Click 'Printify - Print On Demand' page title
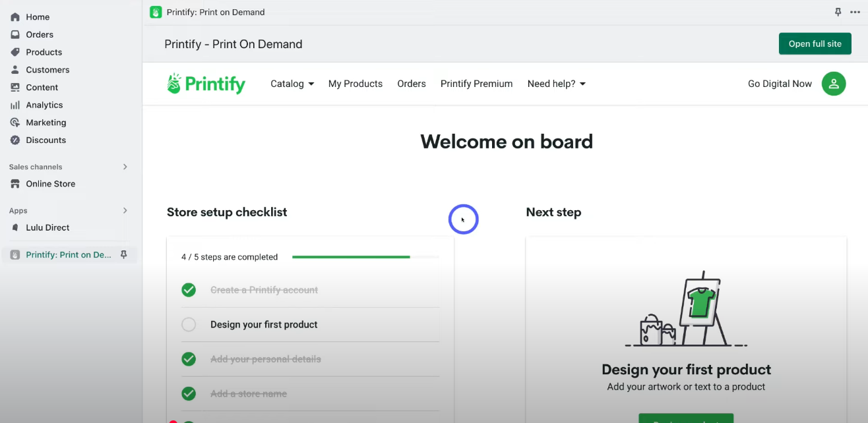This screenshot has width=868, height=423. point(233,44)
